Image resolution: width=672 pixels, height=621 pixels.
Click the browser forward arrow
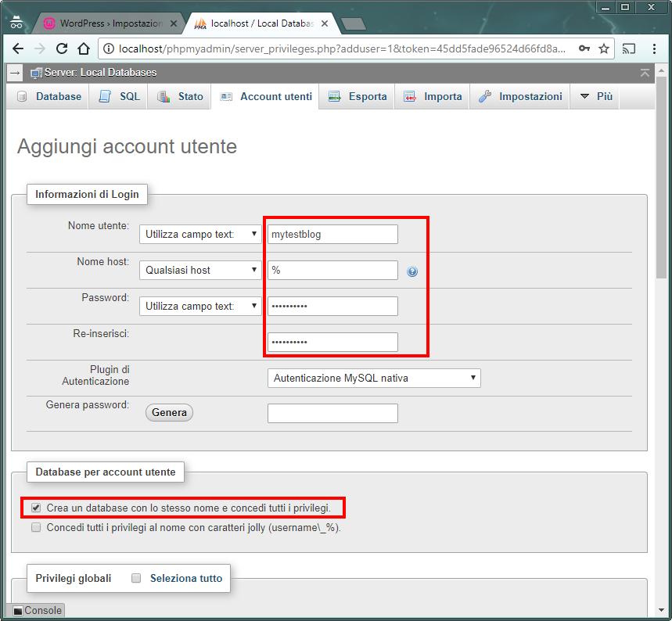point(39,48)
